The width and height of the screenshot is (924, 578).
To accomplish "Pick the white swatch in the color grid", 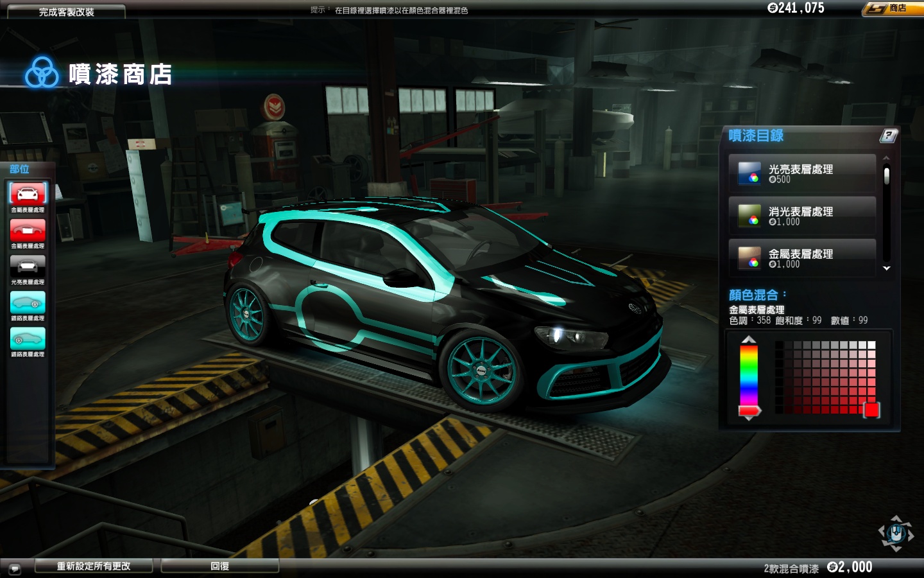I will coord(871,345).
